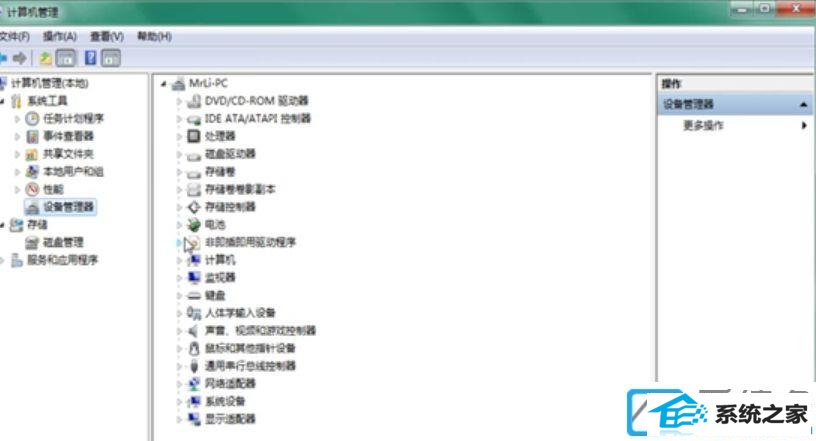Collapse the 设备管理器 actions section arrow
Screen dimensions: 816x441
pyautogui.click(x=804, y=105)
